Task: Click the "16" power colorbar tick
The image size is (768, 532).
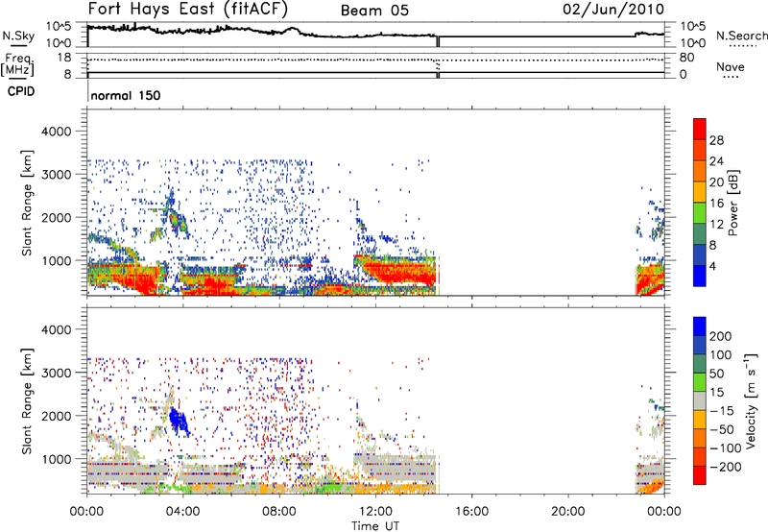Action: [x=716, y=204]
